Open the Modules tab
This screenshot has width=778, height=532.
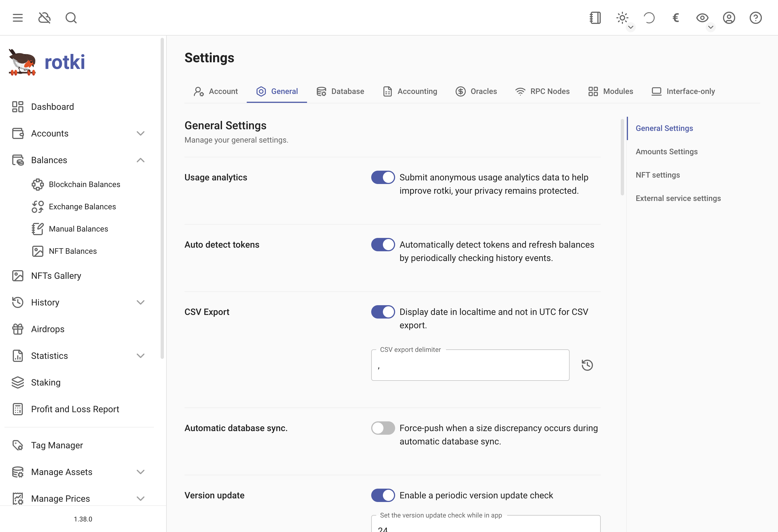611,91
